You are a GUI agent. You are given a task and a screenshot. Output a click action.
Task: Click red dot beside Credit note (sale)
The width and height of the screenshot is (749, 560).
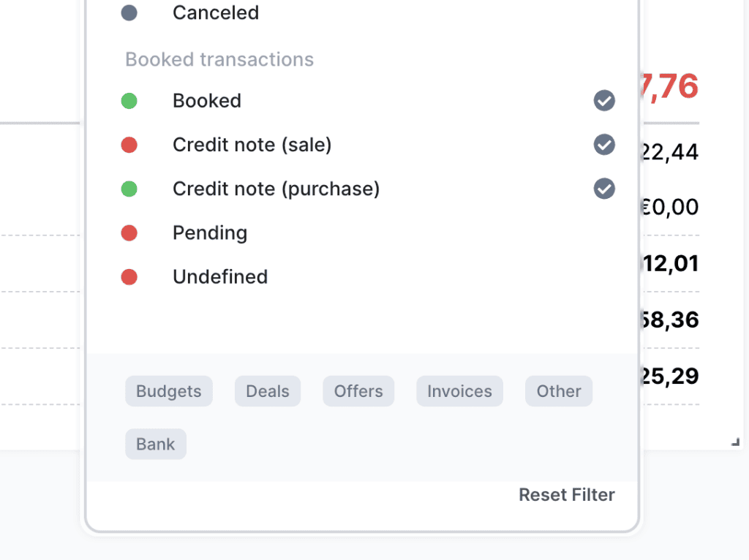[129, 145]
